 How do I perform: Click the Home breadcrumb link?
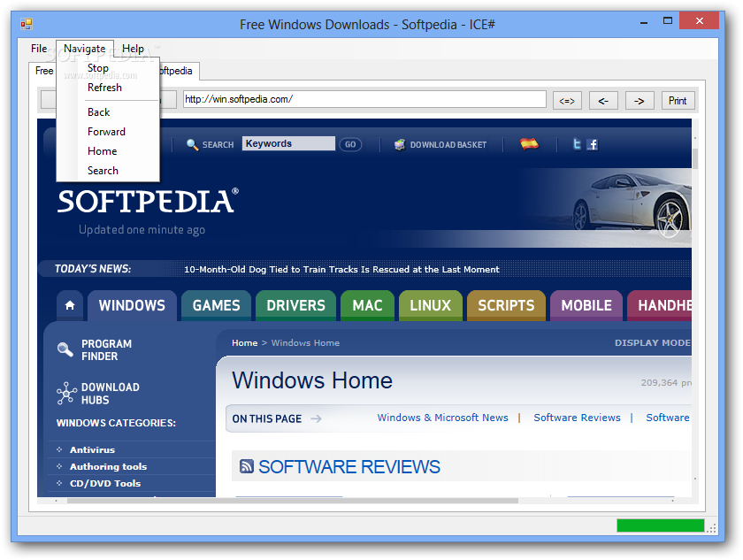(244, 342)
